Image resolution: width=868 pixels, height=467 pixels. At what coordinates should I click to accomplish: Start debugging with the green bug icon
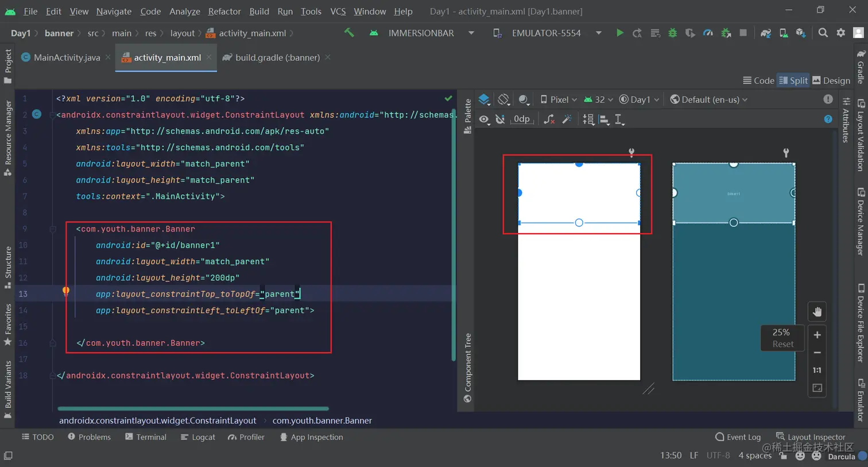tap(672, 33)
